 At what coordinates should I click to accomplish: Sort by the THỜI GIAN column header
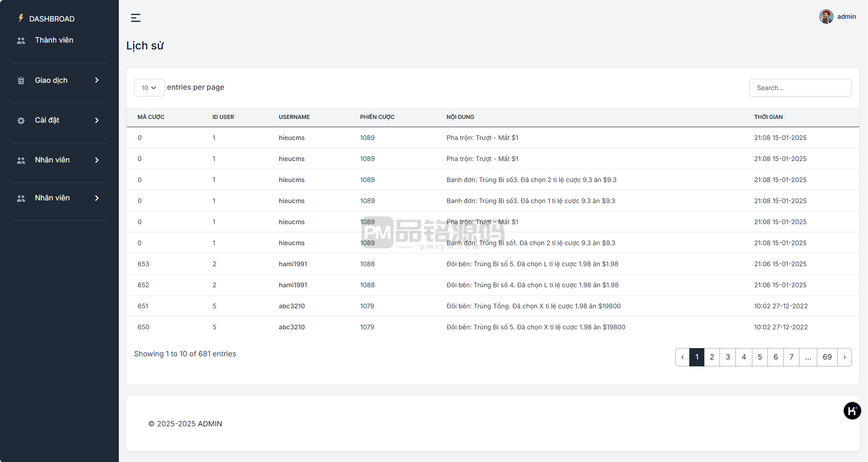click(x=768, y=117)
